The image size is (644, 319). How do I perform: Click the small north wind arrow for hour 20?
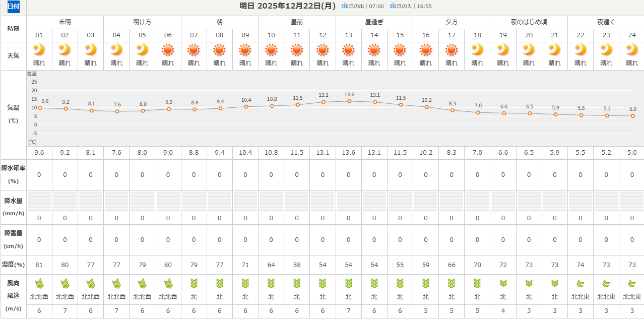(x=529, y=283)
